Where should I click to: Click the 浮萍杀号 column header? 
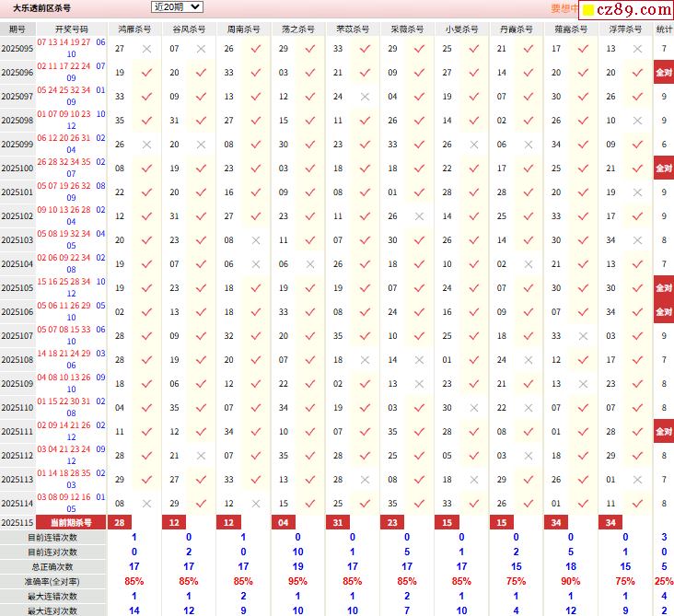point(626,29)
